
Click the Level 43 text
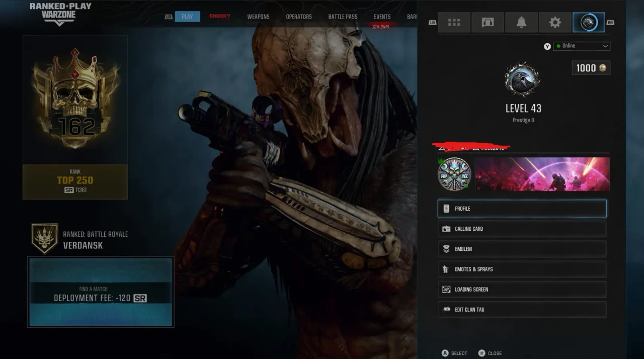click(523, 108)
